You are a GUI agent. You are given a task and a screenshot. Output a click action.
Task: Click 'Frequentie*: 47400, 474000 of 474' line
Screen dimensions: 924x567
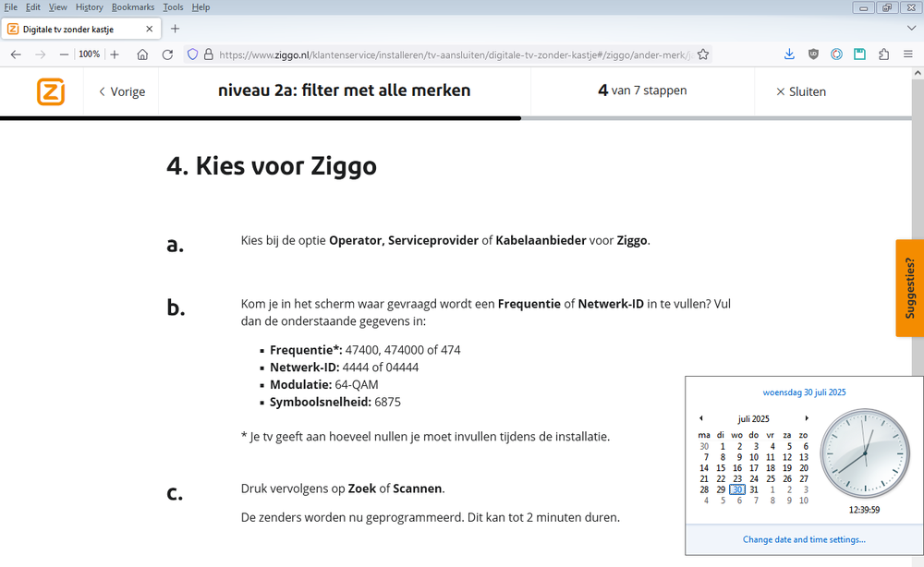(365, 350)
